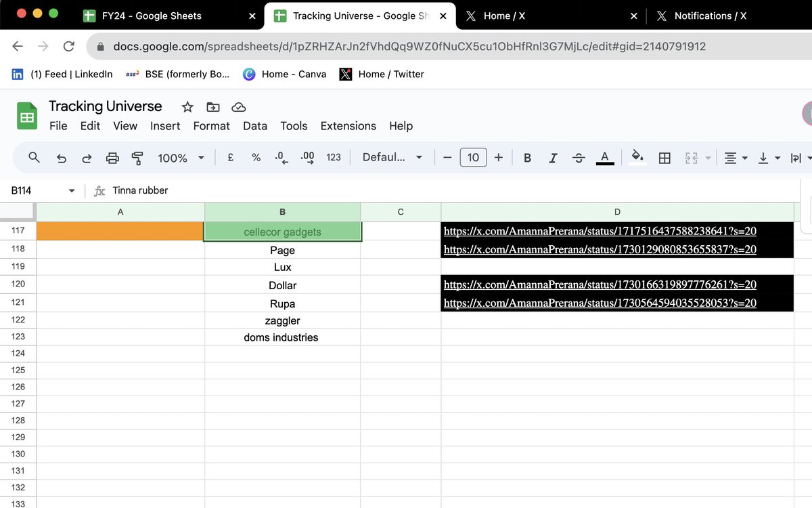Open horizontal align dropdown
812x508 pixels.
click(736, 158)
